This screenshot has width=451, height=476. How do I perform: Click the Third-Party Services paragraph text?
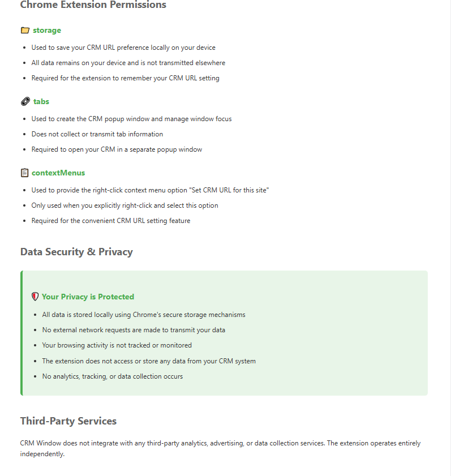tap(220, 443)
